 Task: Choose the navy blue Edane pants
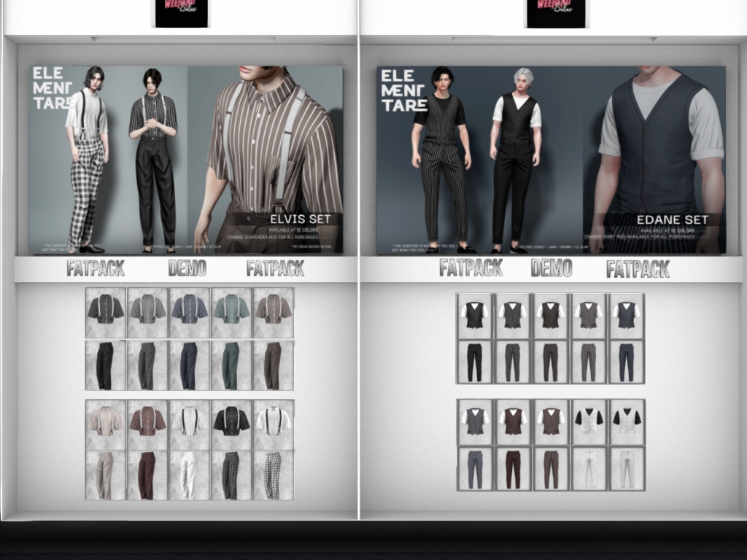pyautogui.click(x=626, y=361)
